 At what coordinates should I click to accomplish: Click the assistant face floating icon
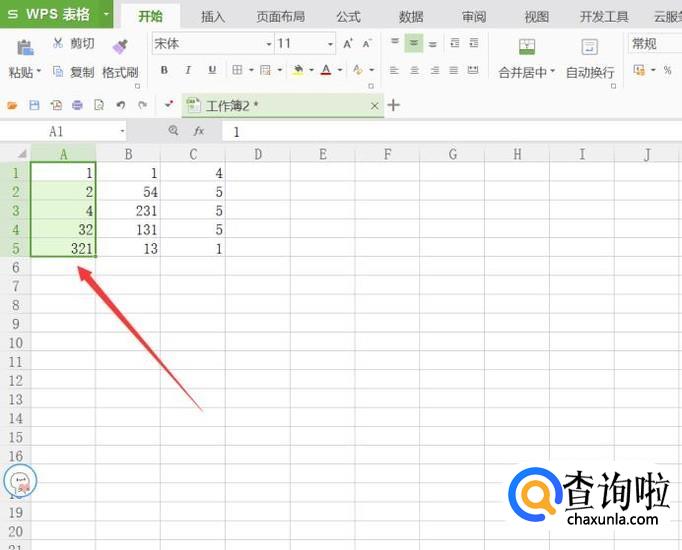[x=20, y=481]
